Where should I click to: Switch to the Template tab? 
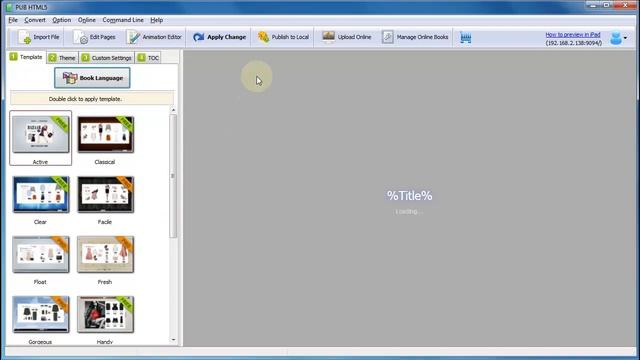coord(27,57)
